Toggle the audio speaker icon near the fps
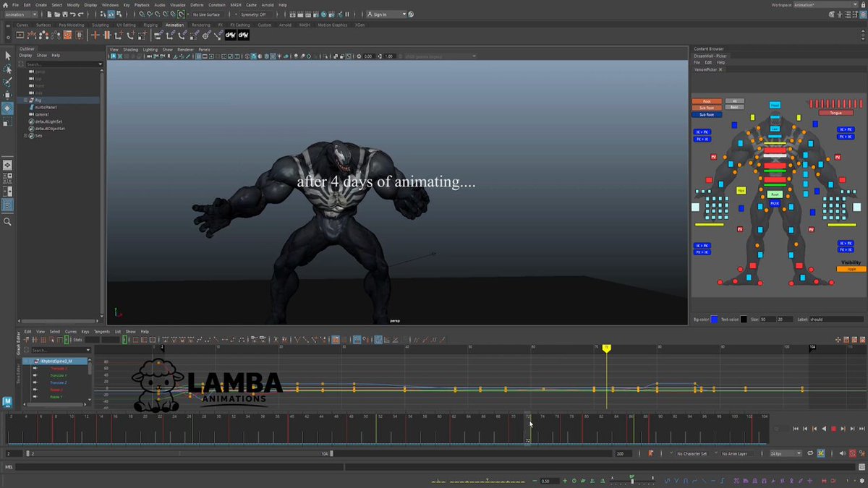Viewport: 868px width, 488px height. (842, 453)
